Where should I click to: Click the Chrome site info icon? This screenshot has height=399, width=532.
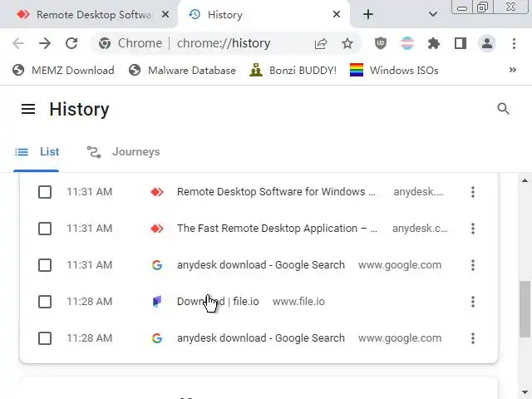(105, 43)
